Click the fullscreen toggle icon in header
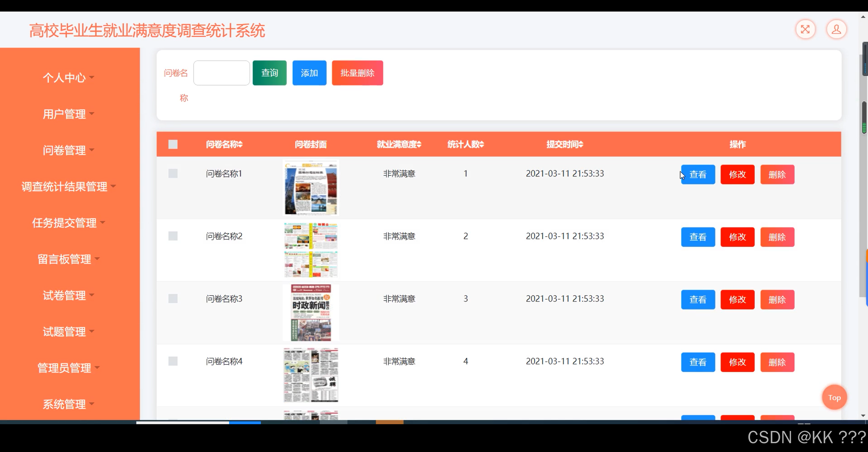 coord(805,30)
